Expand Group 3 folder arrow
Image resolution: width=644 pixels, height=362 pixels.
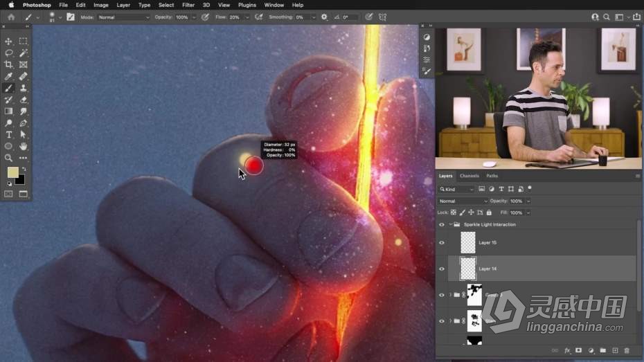tap(451, 295)
